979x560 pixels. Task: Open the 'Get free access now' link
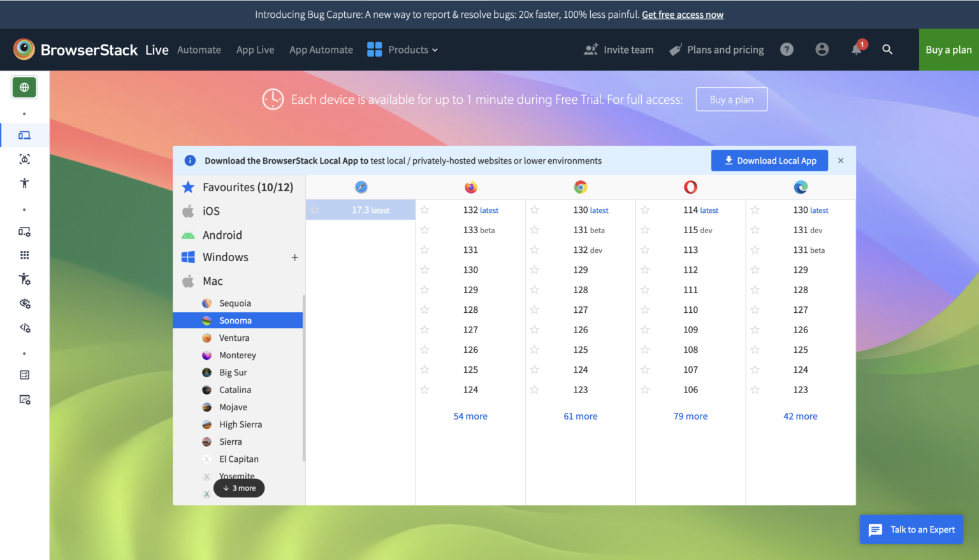(682, 15)
